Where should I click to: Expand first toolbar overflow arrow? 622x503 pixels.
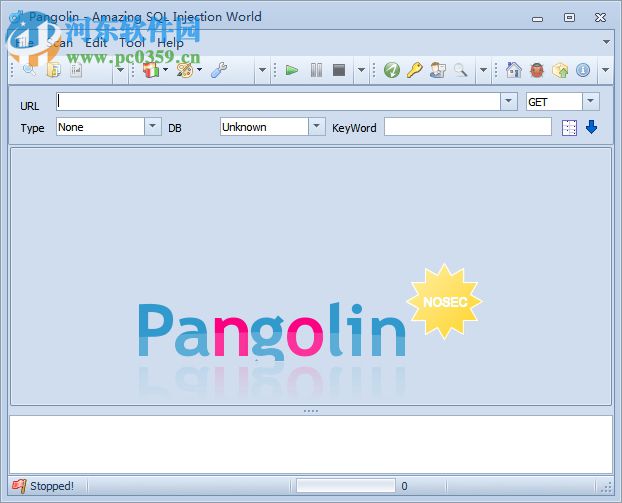pyautogui.click(x=120, y=70)
